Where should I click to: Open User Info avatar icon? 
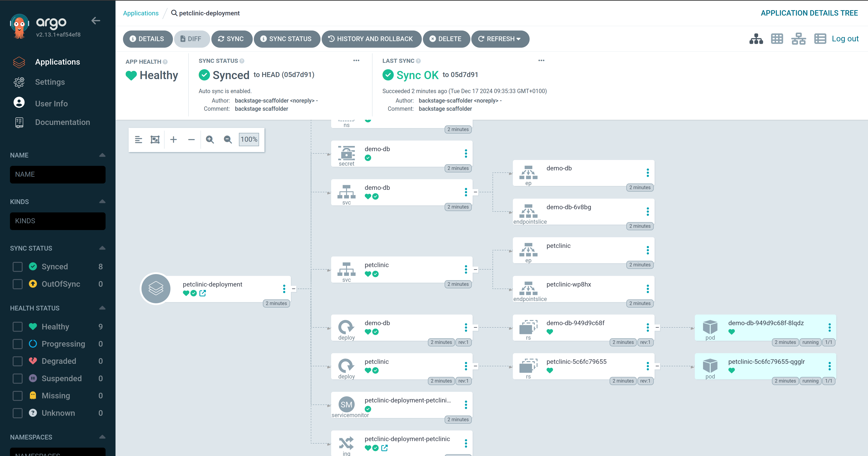tap(19, 103)
